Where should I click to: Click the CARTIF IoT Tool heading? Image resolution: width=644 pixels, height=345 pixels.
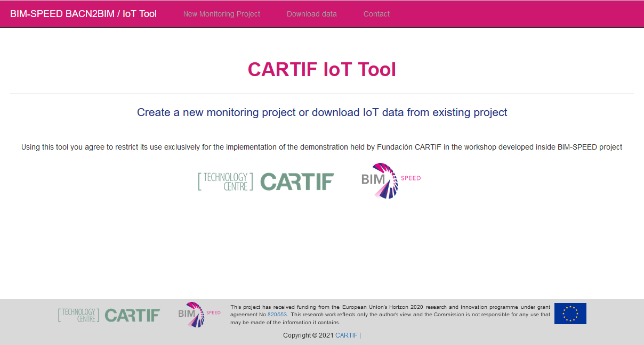point(322,70)
